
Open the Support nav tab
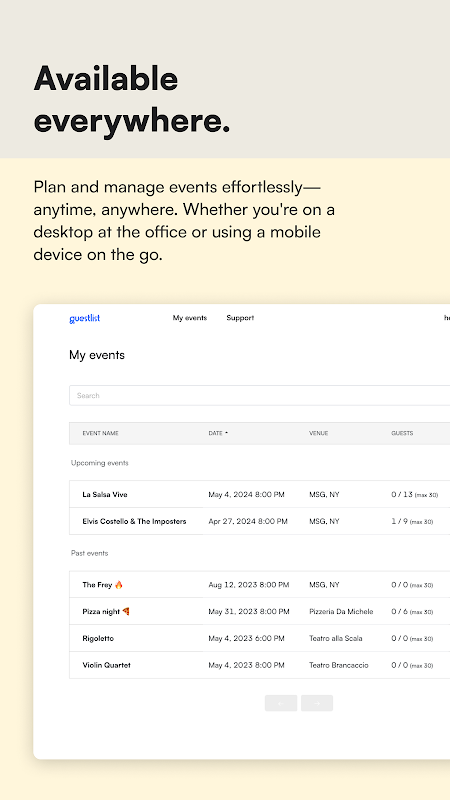coord(240,318)
